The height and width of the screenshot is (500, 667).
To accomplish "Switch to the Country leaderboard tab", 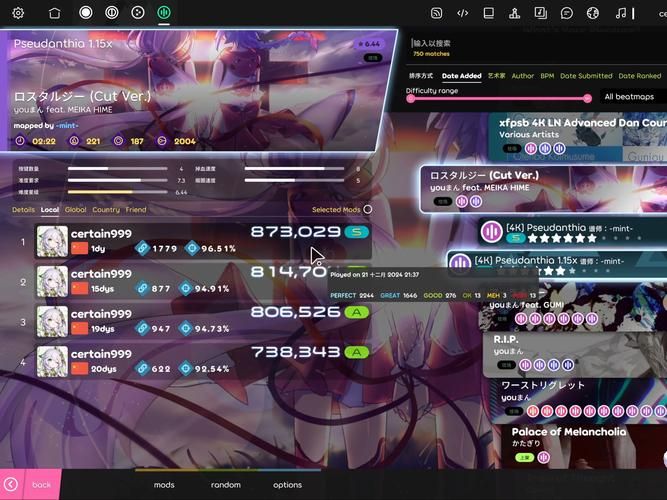I will [106, 210].
